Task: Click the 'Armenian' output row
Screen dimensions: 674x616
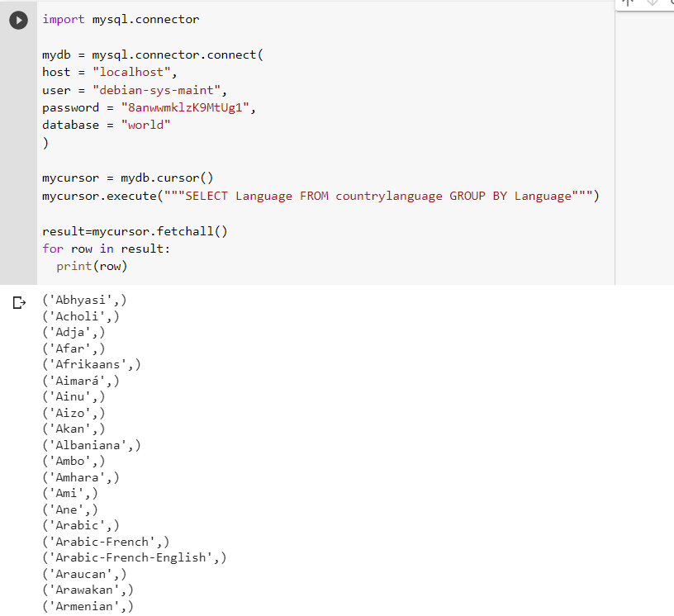Action: click(x=88, y=607)
